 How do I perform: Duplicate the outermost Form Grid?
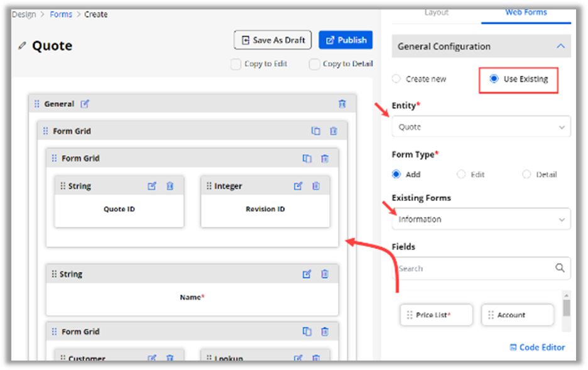pyautogui.click(x=316, y=131)
